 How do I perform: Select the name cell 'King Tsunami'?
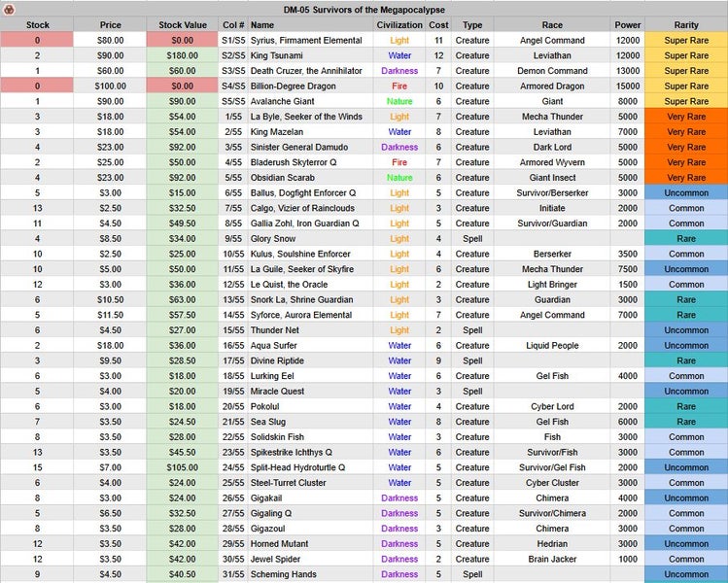tap(311, 55)
